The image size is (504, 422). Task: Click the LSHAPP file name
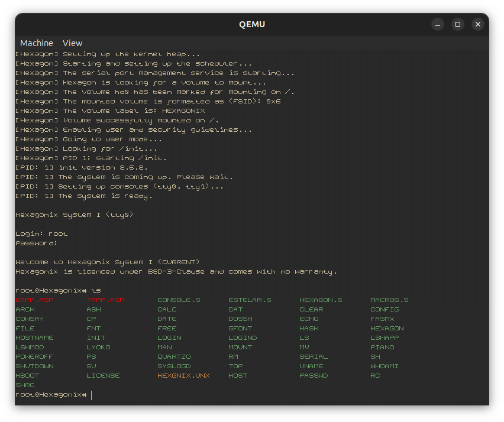point(385,338)
